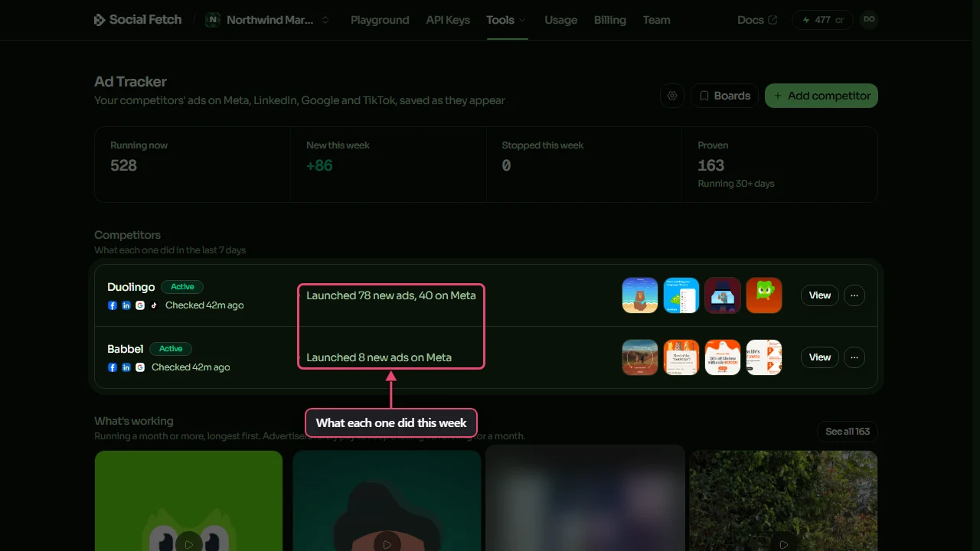Viewport: 980px width, 551px height.
Task: Open Babbel desert landscape ad thumbnail
Action: click(x=640, y=357)
